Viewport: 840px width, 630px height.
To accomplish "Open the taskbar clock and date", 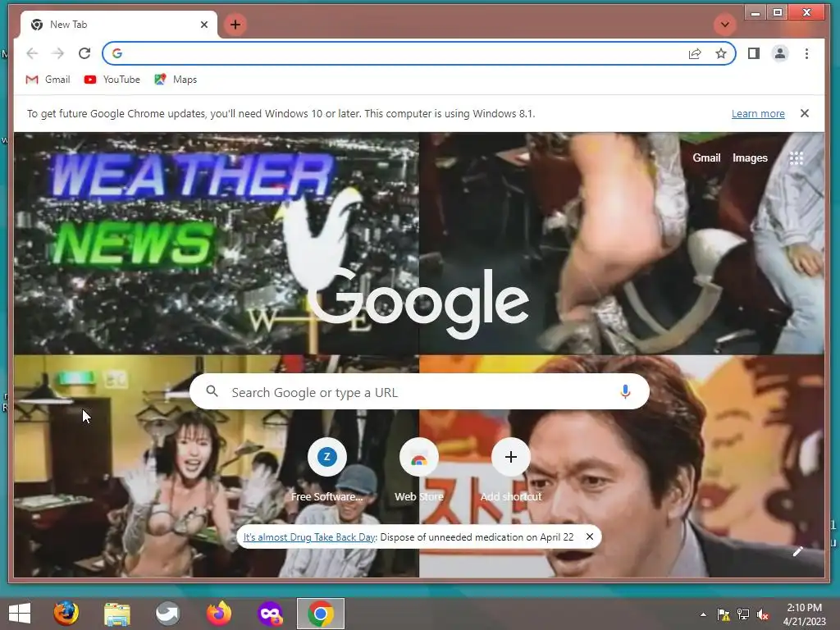I will (x=804, y=614).
